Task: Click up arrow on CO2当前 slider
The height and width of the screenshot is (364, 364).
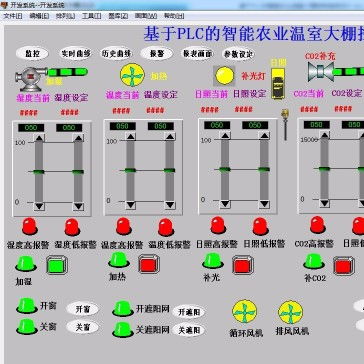Action: (x=325, y=135)
